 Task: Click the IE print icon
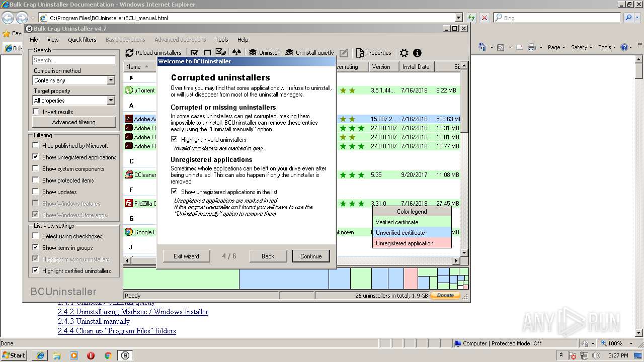tap(532, 47)
